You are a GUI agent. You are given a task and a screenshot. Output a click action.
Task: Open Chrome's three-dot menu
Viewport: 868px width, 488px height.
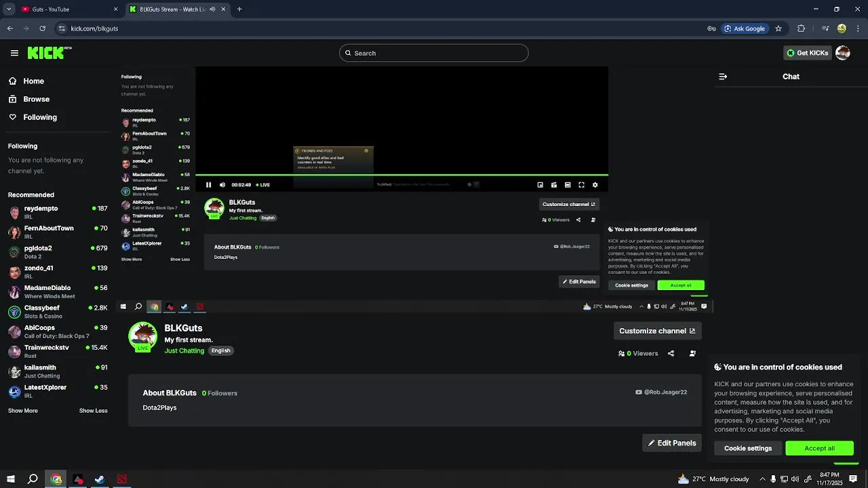coord(858,28)
